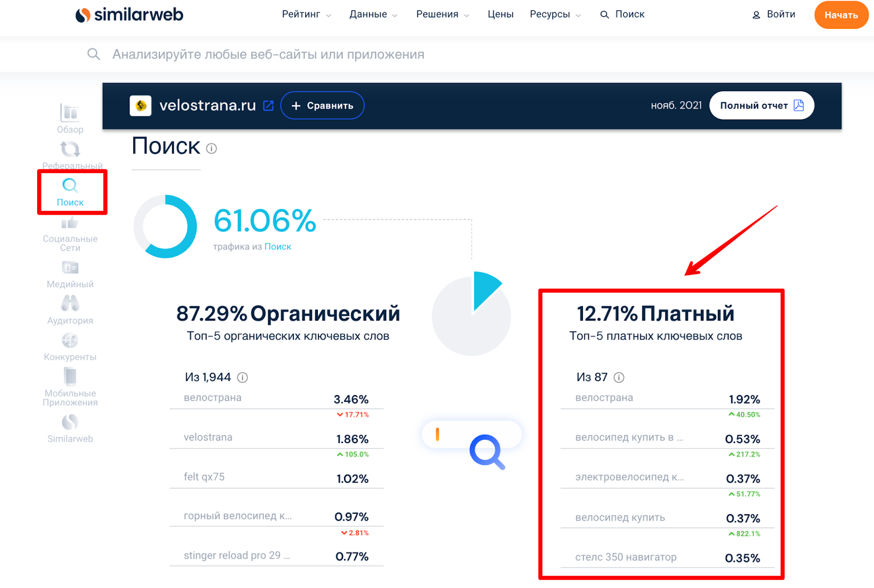874x588 pixels.
Task: Expand the Рейтинг menu
Action: (306, 14)
